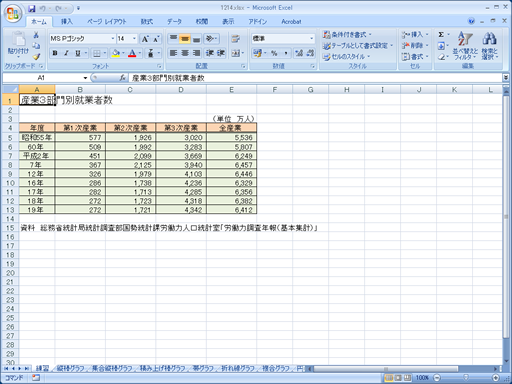This screenshot has height=384, width=512.
Task: Toggle underline formatting
Action: click(x=78, y=53)
